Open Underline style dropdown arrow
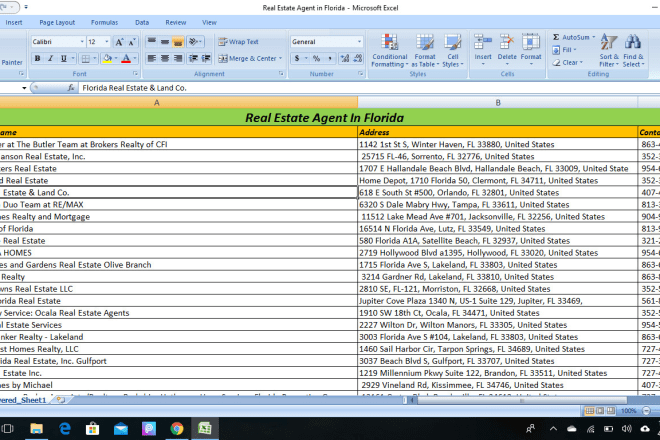 (x=73, y=59)
